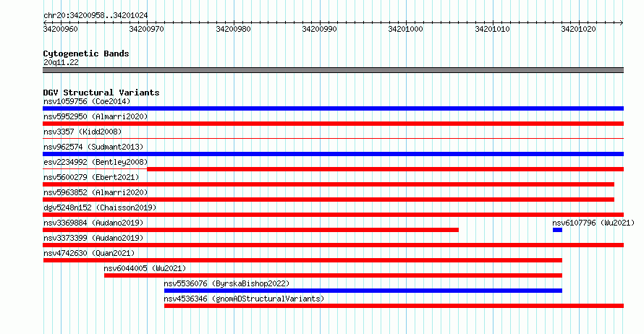Open the nsv5952950 (Almarri2020) variant label

click(96, 116)
